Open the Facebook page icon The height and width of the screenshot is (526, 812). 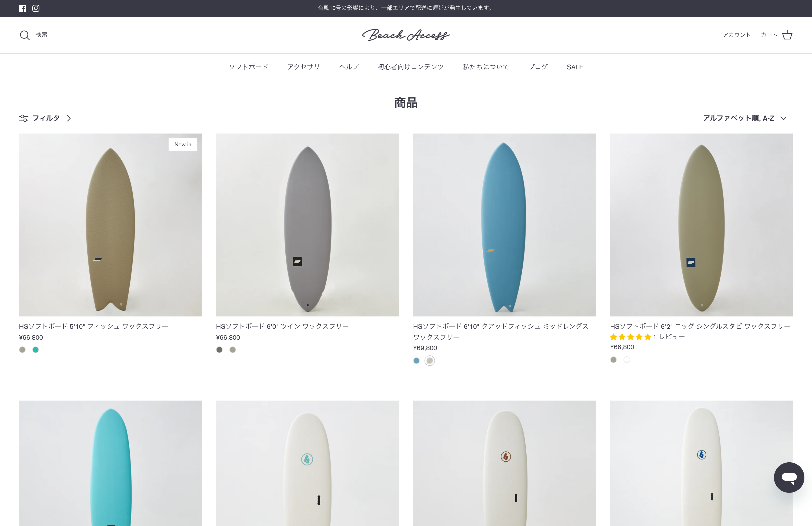[x=23, y=8]
